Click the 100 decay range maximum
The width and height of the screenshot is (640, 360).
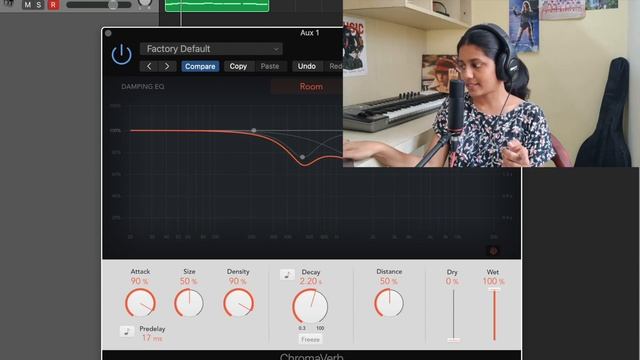pos(320,328)
